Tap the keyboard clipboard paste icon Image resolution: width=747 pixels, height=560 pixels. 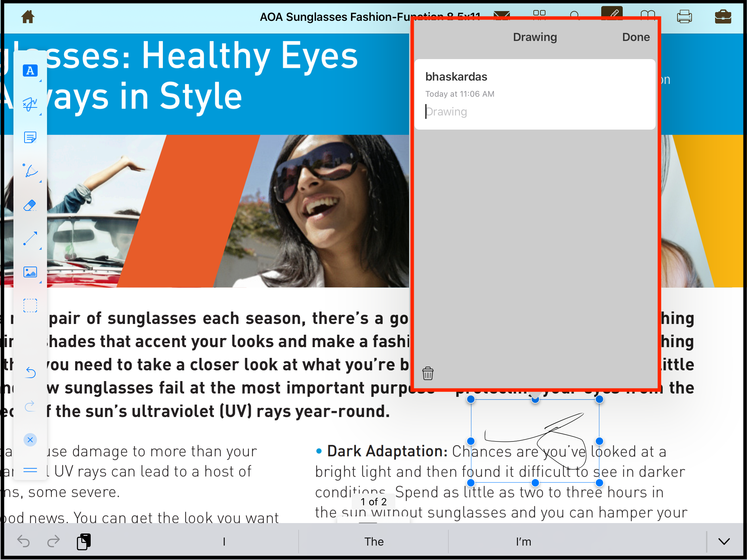[83, 542]
